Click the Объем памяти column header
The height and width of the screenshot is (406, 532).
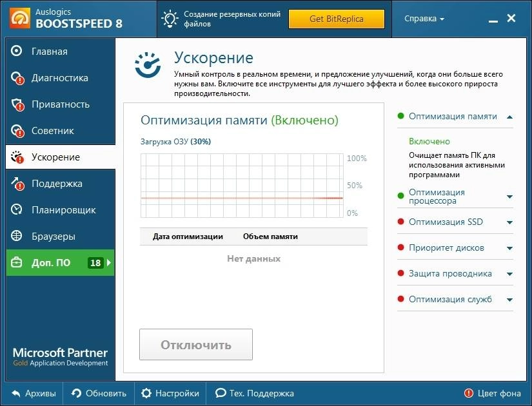(270, 237)
